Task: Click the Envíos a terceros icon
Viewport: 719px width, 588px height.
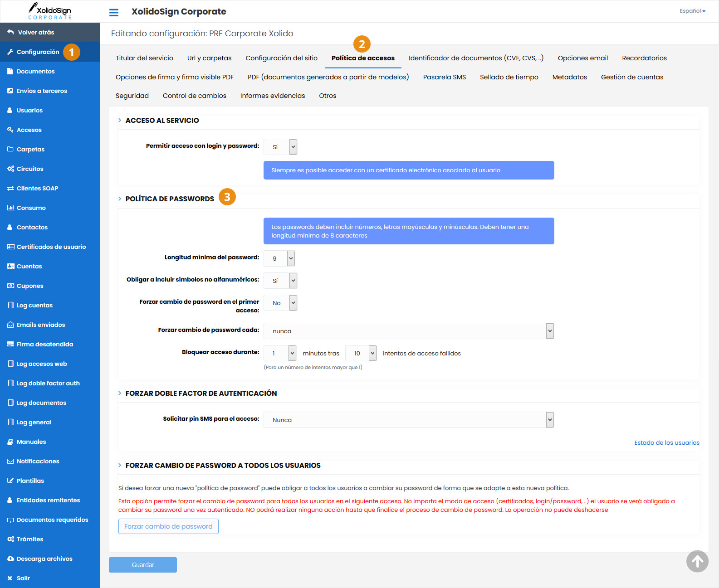Action: 10,91
